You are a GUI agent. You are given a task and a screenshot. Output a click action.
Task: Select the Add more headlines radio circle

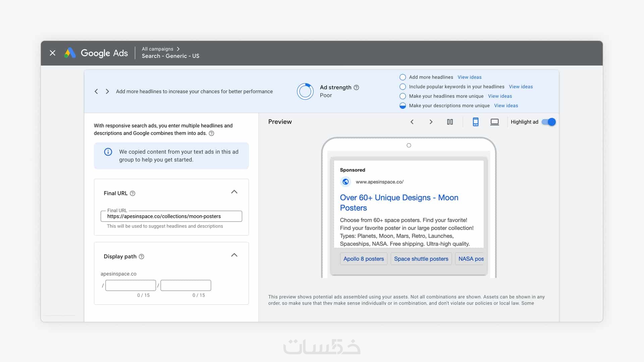(x=402, y=77)
